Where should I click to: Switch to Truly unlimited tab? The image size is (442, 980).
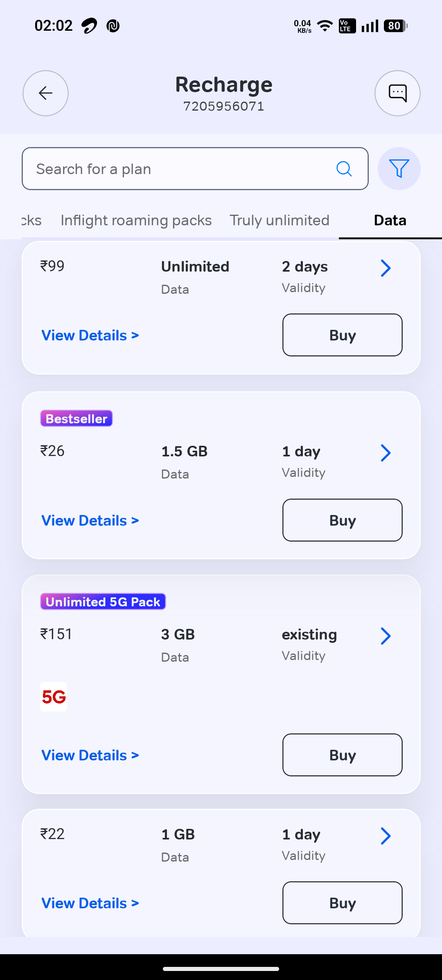tap(279, 220)
